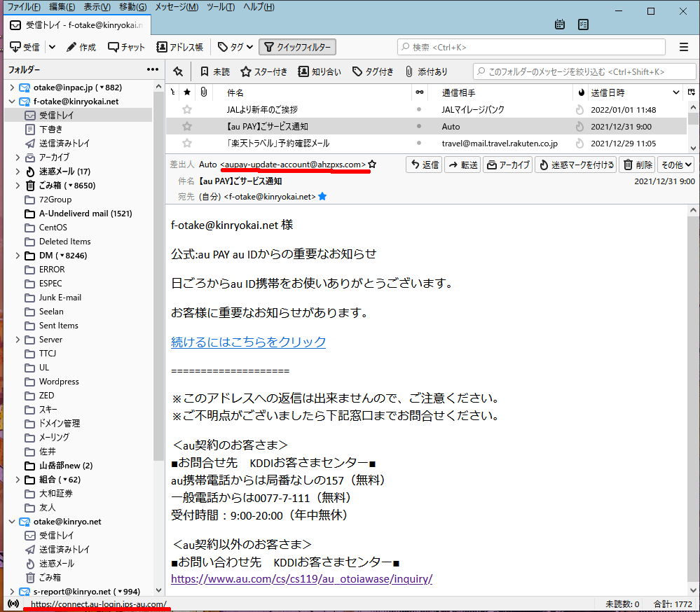Viewport: 700px width, 612px height.
Task: Sort by the junk status column icon
Action: pos(582,92)
